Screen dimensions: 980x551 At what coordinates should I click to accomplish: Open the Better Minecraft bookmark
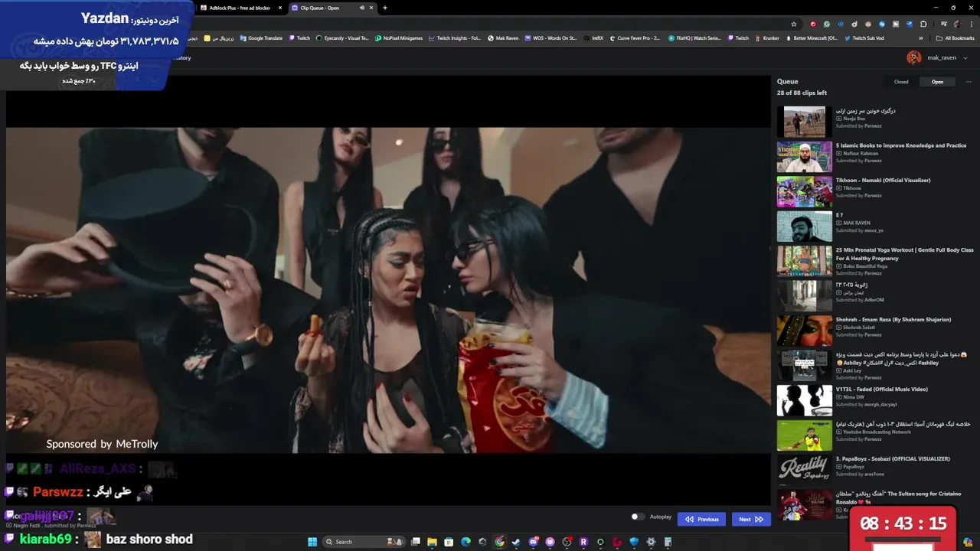click(812, 38)
